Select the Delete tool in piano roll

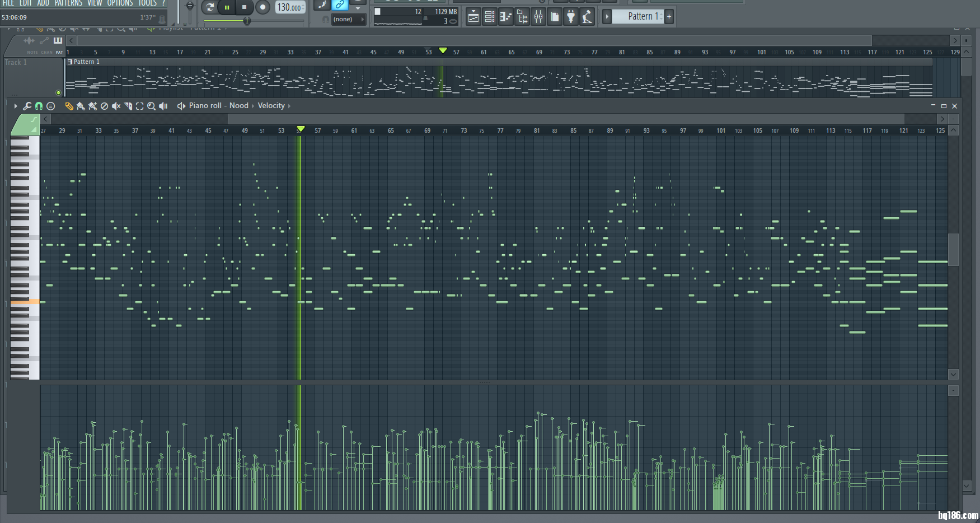pos(104,106)
